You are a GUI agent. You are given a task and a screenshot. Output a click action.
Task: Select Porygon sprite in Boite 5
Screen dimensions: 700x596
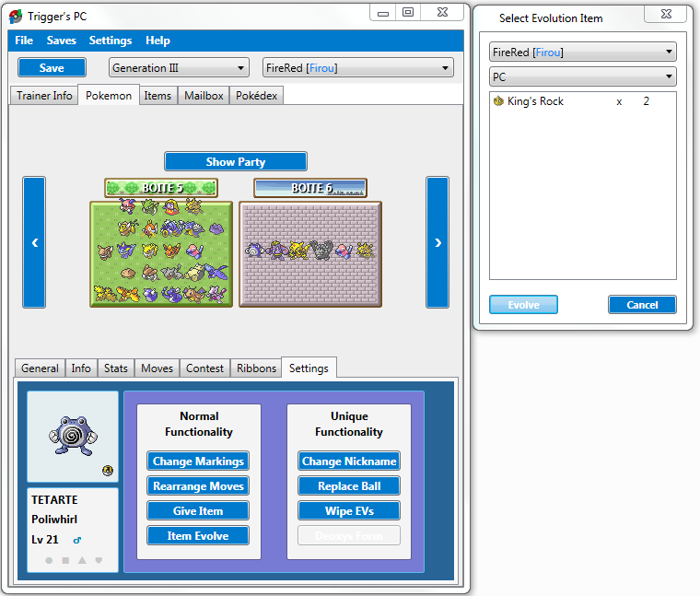click(194, 251)
